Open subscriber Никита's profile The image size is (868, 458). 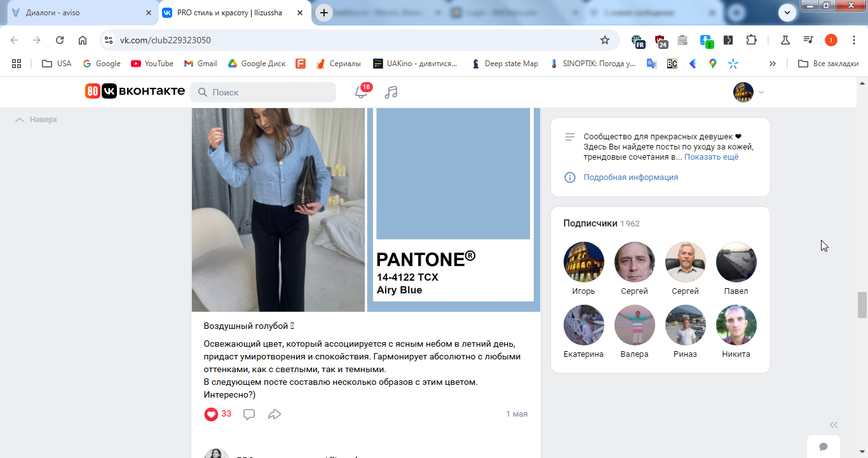point(736,332)
